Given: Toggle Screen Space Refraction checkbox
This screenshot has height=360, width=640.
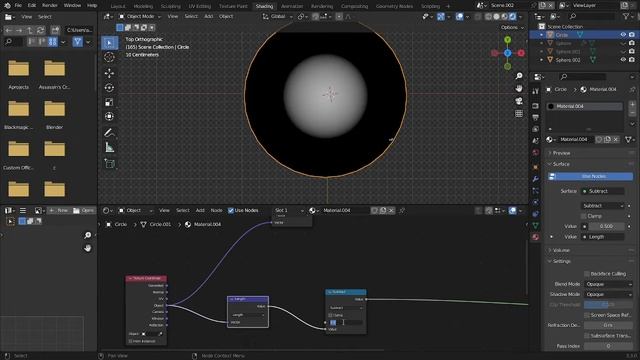Looking at the screenshot, I should pyautogui.click(x=587, y=315).
